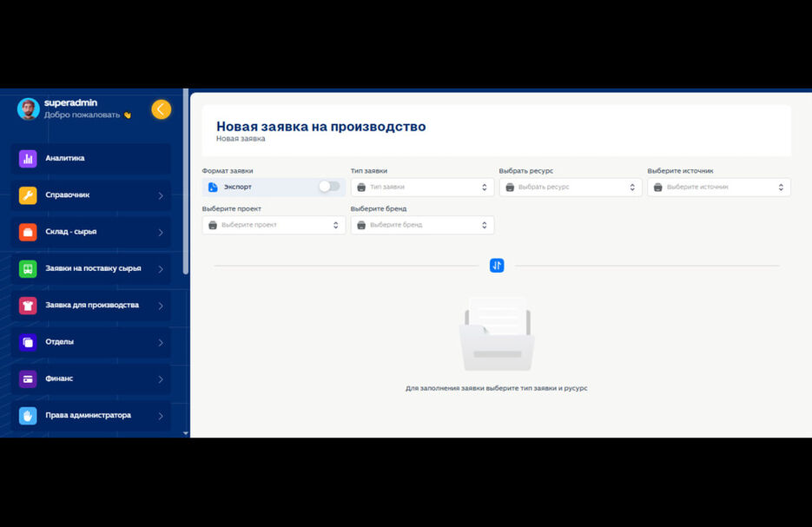Open the Выбрать ресурс dropdown
812x527 pixels.
pos(571,188)
